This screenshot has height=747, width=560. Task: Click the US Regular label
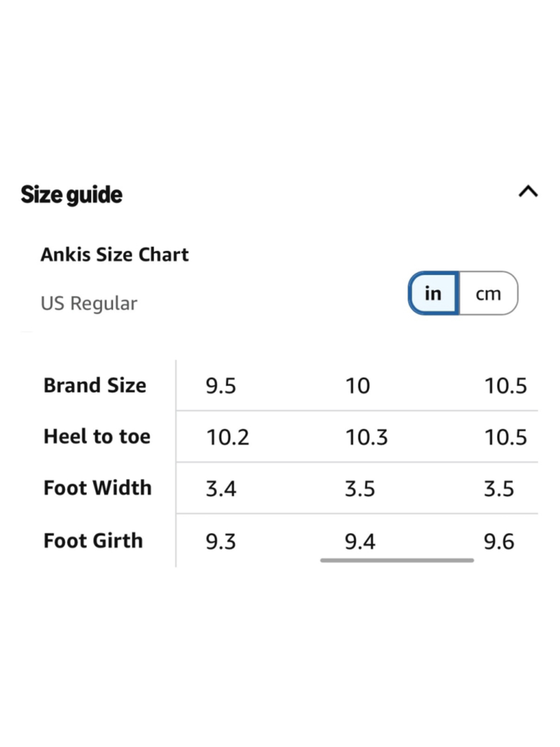[88, 304]
